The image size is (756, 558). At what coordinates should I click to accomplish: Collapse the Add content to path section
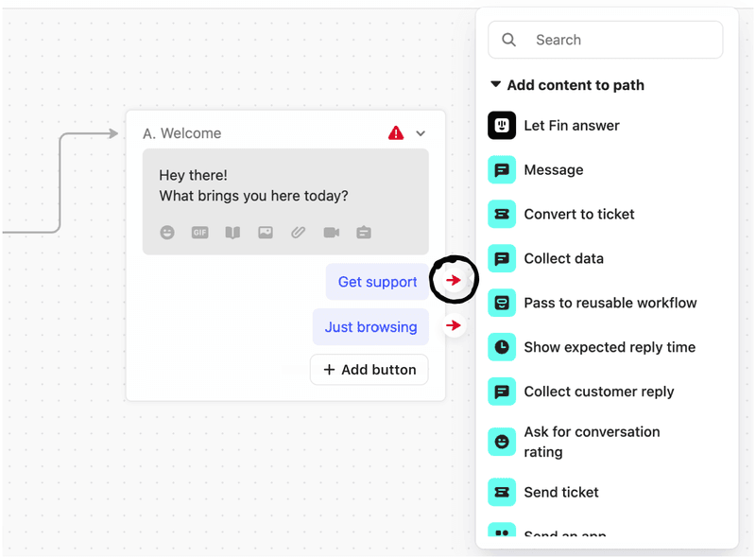(x=495, y=84)
